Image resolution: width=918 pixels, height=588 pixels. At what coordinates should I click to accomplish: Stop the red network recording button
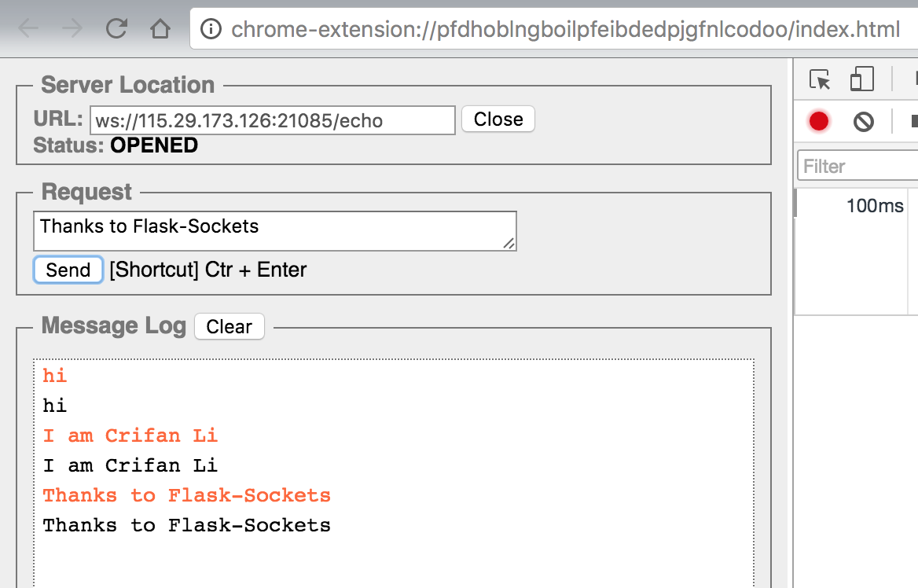[819, 121]
